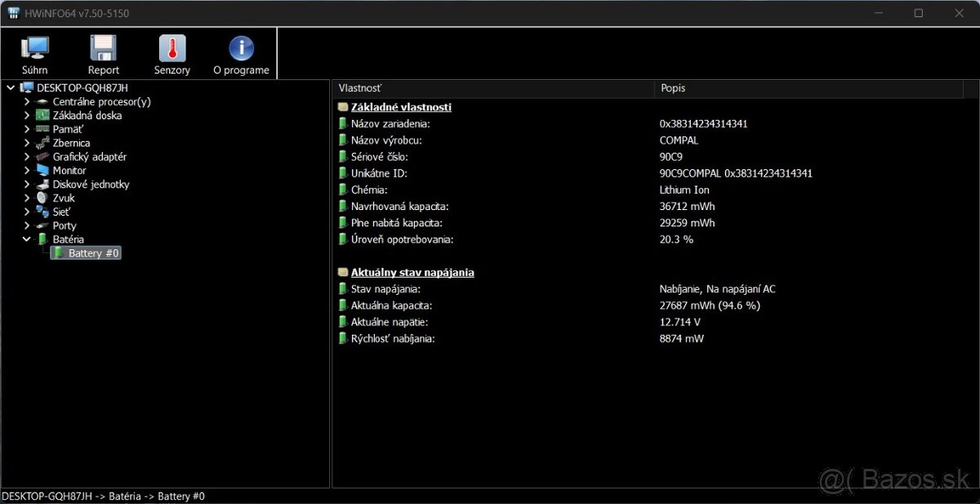Expand the Diskové jednotky node
This screenshot has width=980, height=504.
coord(27,185)
